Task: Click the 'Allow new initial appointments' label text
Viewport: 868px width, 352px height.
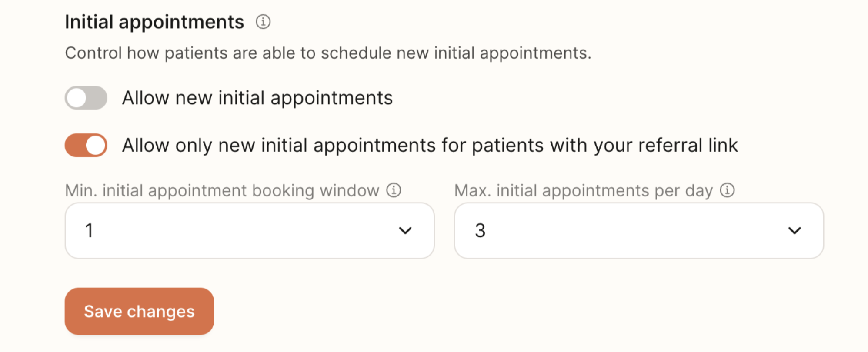Action: coord(257,98)
